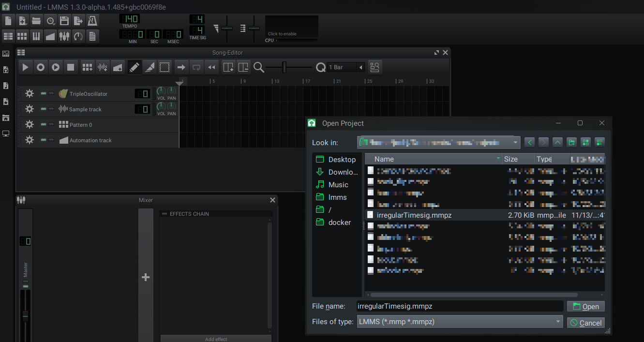The image size is (644, 342).
Task: Open the recently opened projects clock icon
Action: click(50, 21)
